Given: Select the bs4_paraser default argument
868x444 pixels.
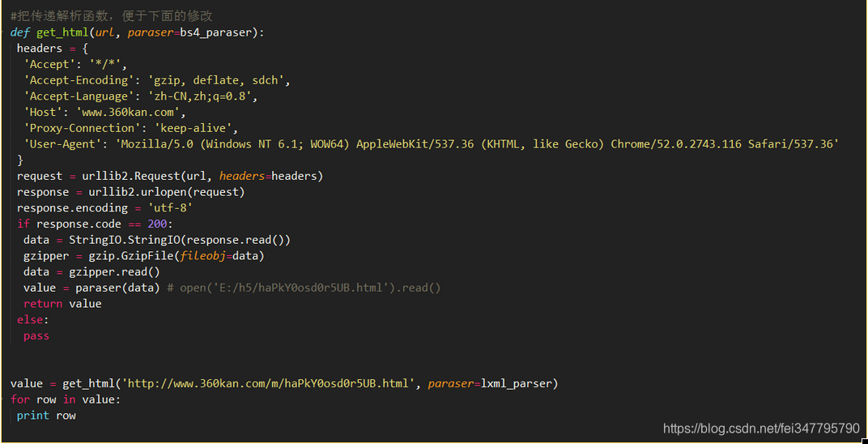Looking at the screenshot, I should click(216, 32).
